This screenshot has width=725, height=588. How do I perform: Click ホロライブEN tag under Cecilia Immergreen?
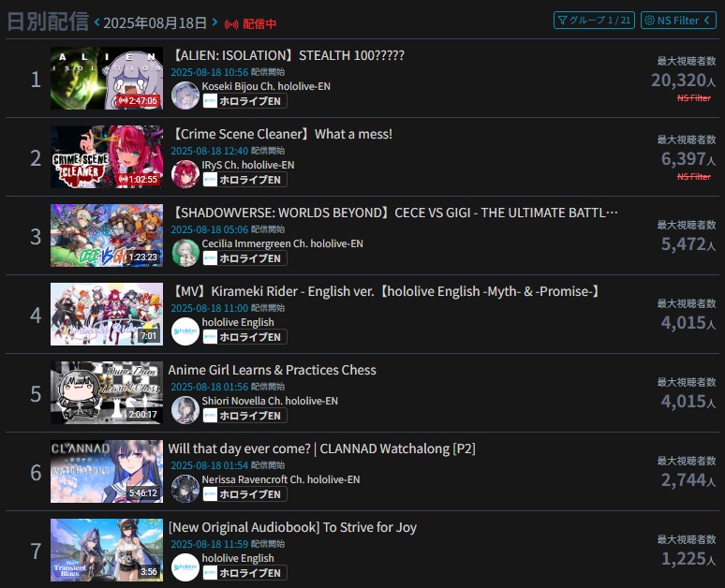pos(244,257)
